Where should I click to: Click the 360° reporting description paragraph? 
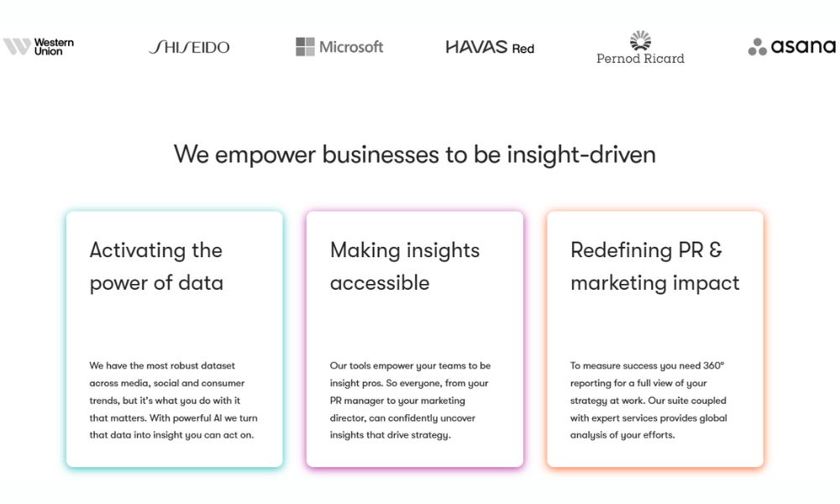coord(648,400)
